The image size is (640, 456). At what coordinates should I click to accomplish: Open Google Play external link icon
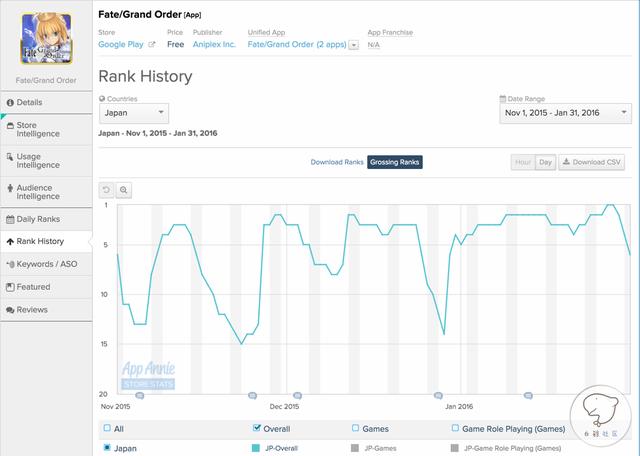point(151,45)
